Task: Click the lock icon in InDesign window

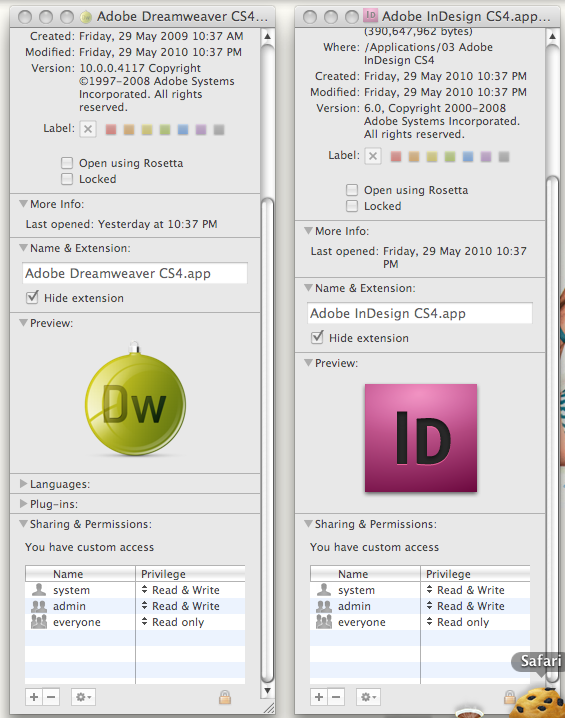Action: pyautogui.click(x=509, y=697)
